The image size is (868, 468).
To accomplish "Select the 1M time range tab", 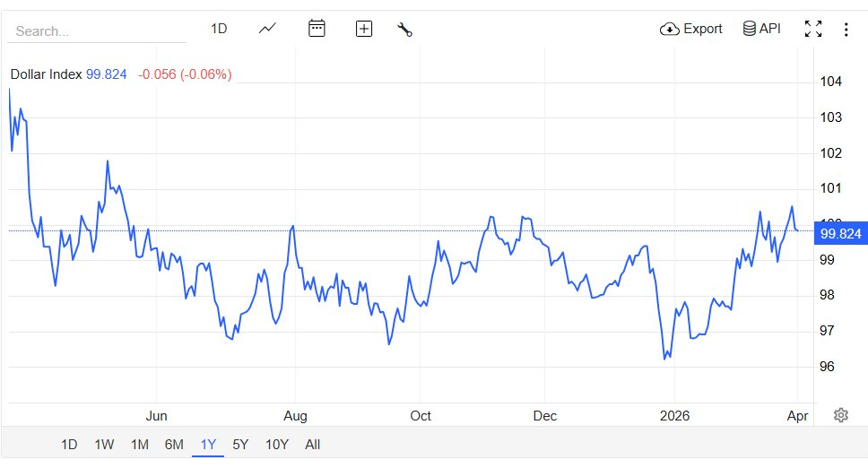I will click(139, 444).
